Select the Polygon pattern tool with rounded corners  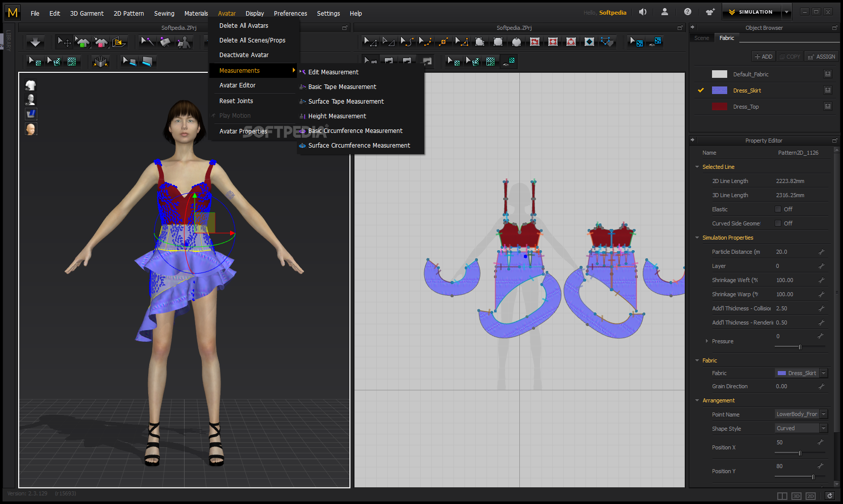coord(480,41)
